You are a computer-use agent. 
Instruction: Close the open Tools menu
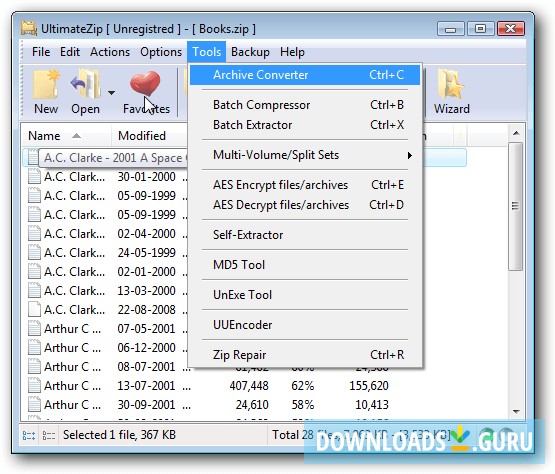(x=207, y=52)
